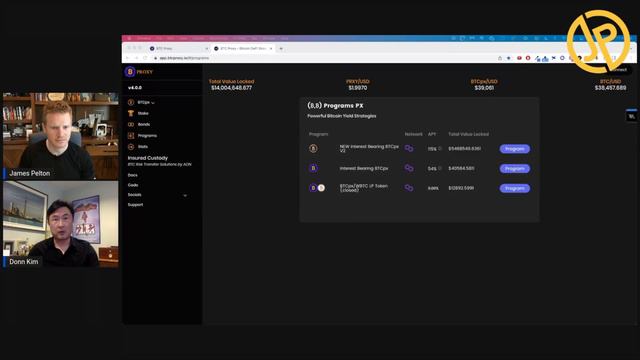Open the Bonds page from the sidebar
Screen dimensions: 640x360
click(x=139, y=124)
